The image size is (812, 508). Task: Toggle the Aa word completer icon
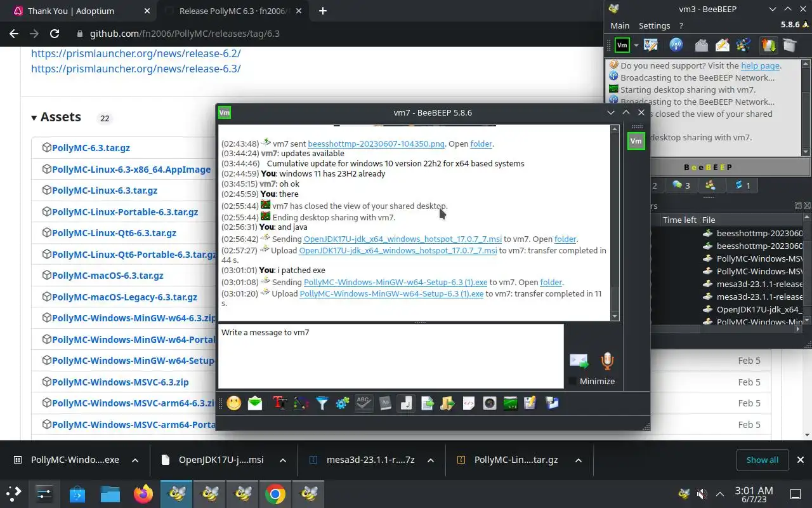385,403
